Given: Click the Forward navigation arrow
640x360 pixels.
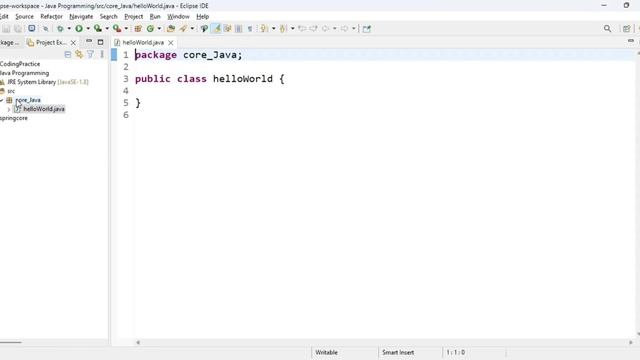Looking at the screenshot, I should click(x=344, y=29).
